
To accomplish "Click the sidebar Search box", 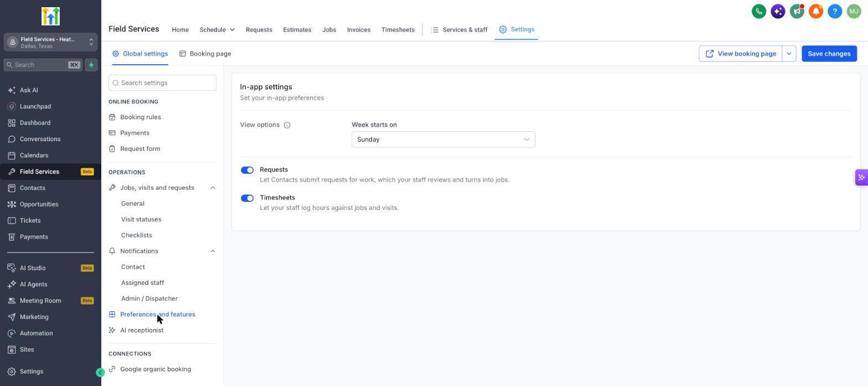I will pyautogui.click(x=43, y=65).
